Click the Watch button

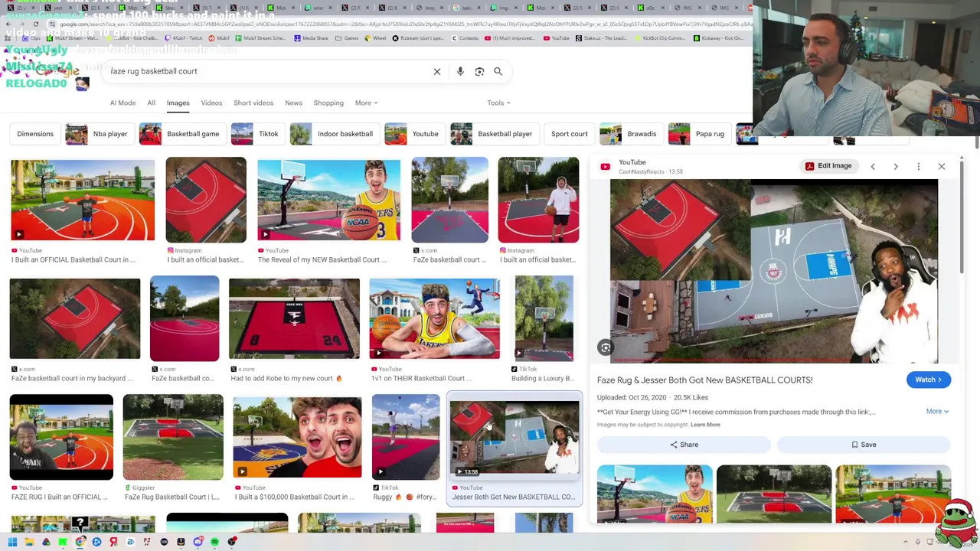point(929,380)
